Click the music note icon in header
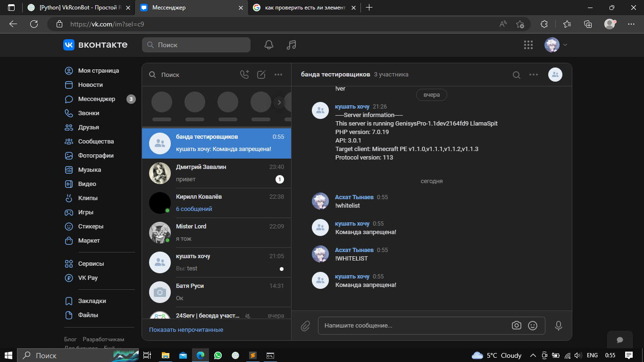 [292, 45]
